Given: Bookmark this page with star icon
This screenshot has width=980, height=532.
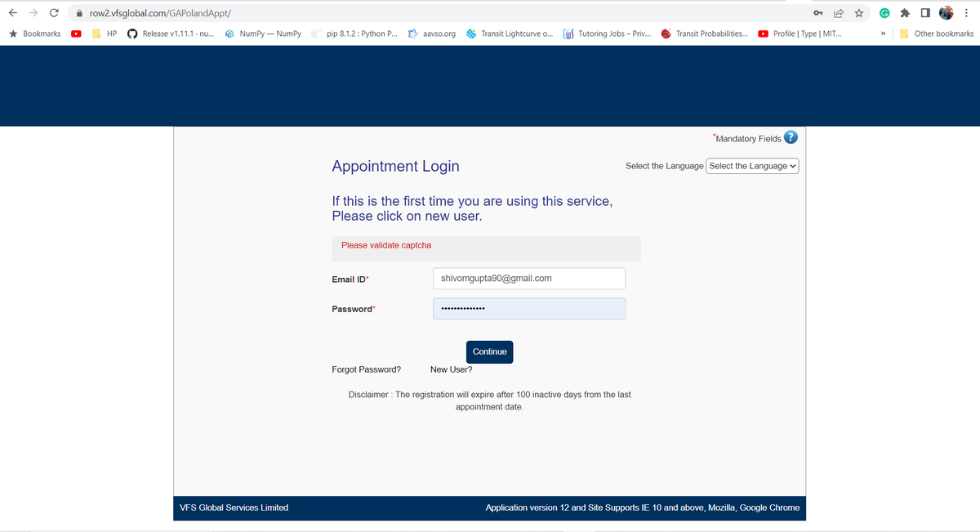Looking at the screenshot, I should [x=859, y=13].
